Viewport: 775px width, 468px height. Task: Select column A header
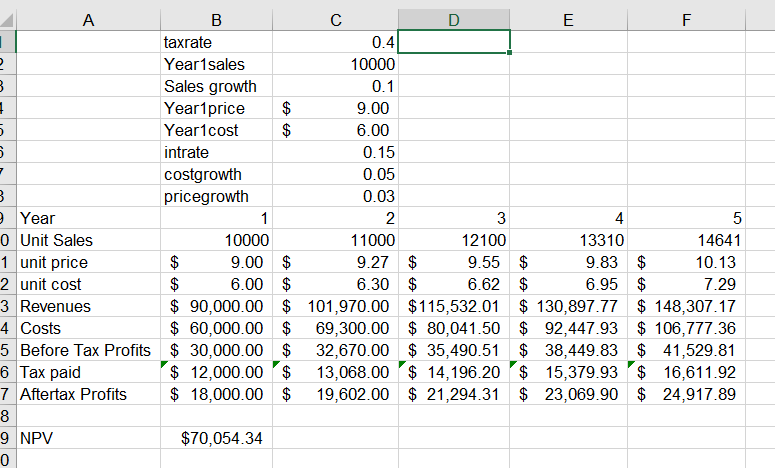88,20
